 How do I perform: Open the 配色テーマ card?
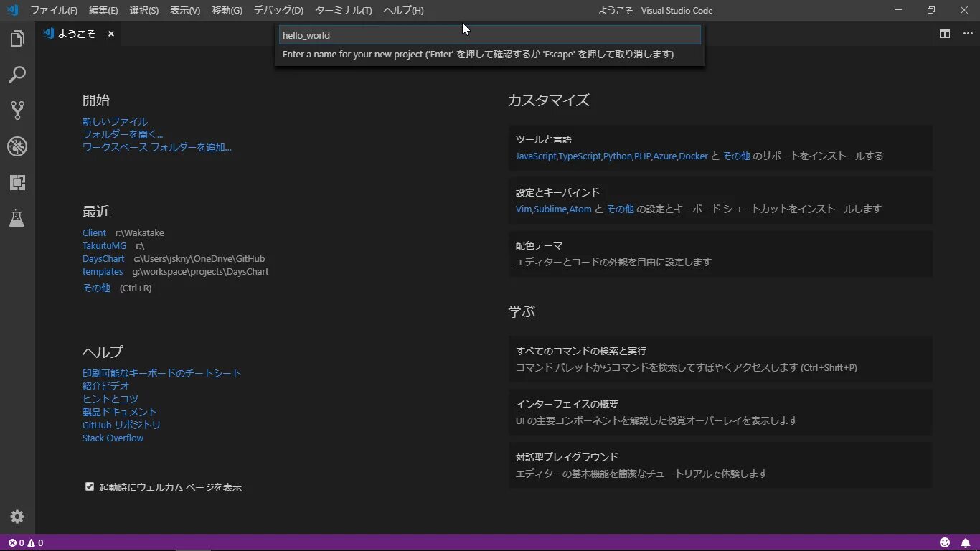click(x=720, y=254)
